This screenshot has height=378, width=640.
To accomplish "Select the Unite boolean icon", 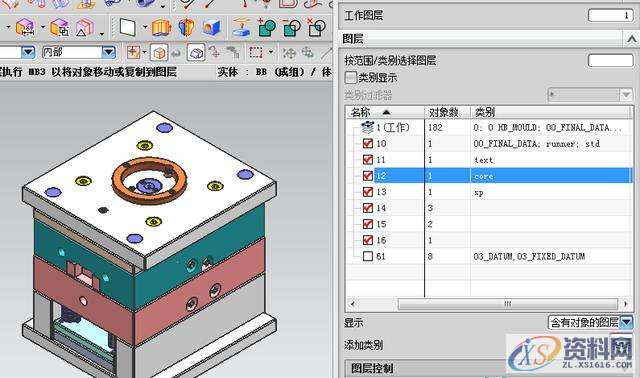I will click(267, 28).
